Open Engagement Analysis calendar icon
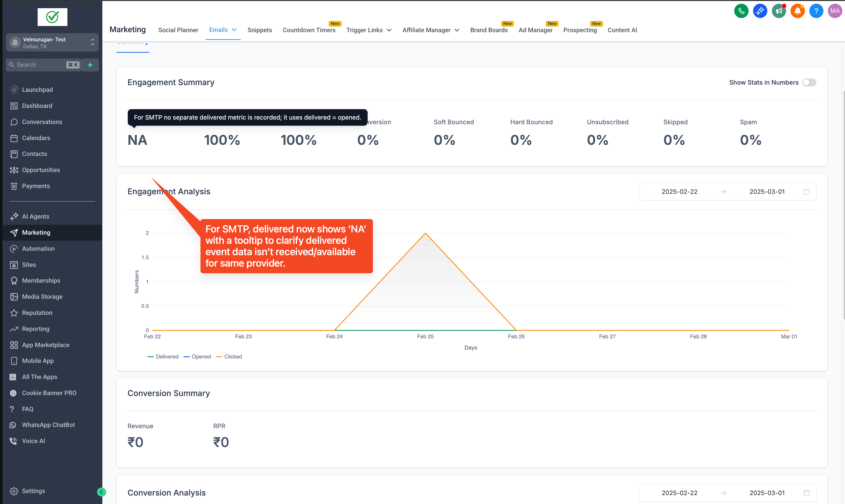 [806, 192]
